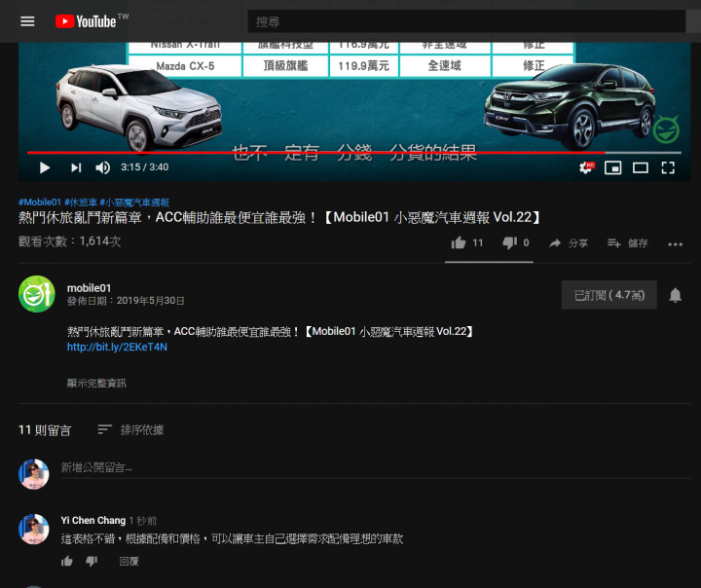Viewport: 701px width, 588px height.
Task: Like the video with thumbs up
Action: coord(459,242)
